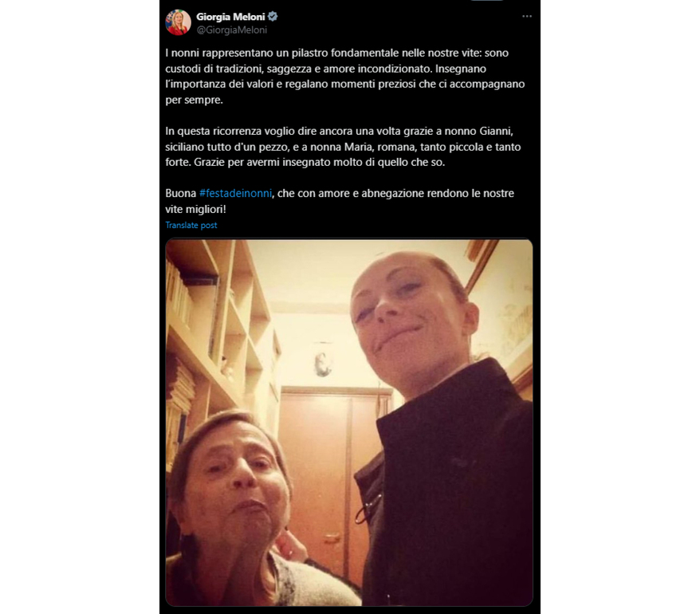
Task: Click the Giorgia Meloni display name
Action: coord(230,17)
